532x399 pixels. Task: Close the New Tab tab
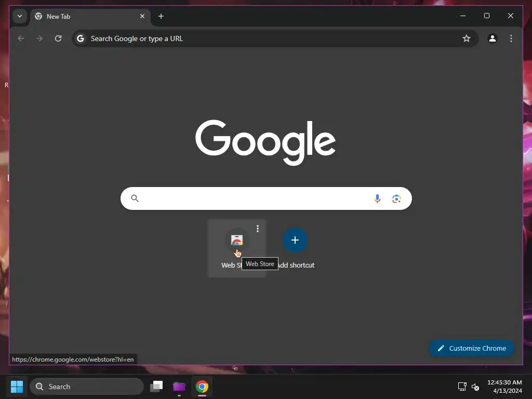pyautogui.click(x=142, y=16)
